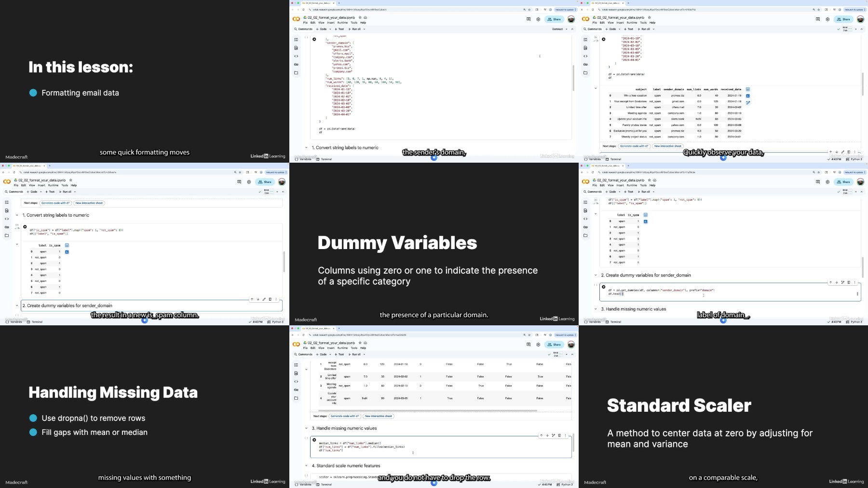The image size is (868, 488).
Task: Collapse section '4. Standard scale numeric features'
Action: [306, 466]
